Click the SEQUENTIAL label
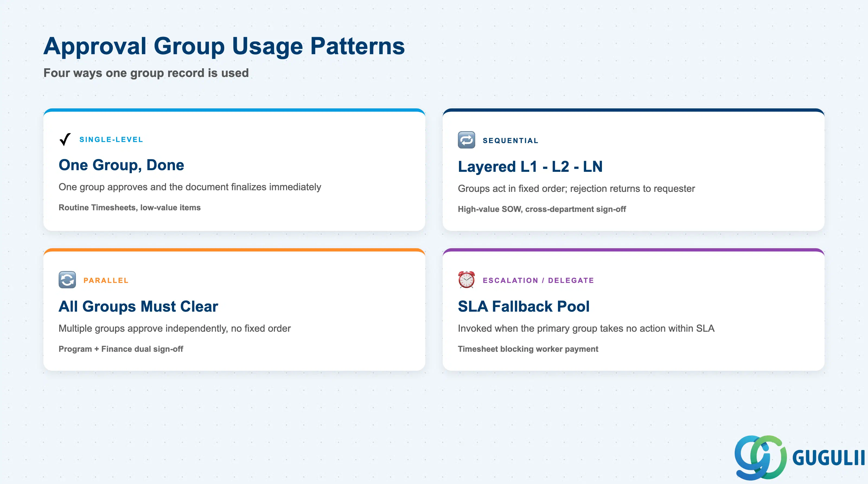 point(510,141)
